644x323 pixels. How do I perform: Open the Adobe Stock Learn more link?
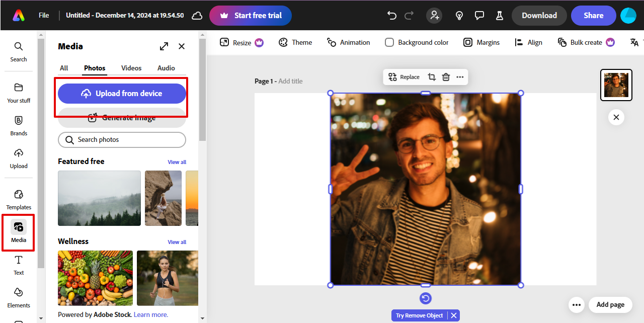point(151,314)
